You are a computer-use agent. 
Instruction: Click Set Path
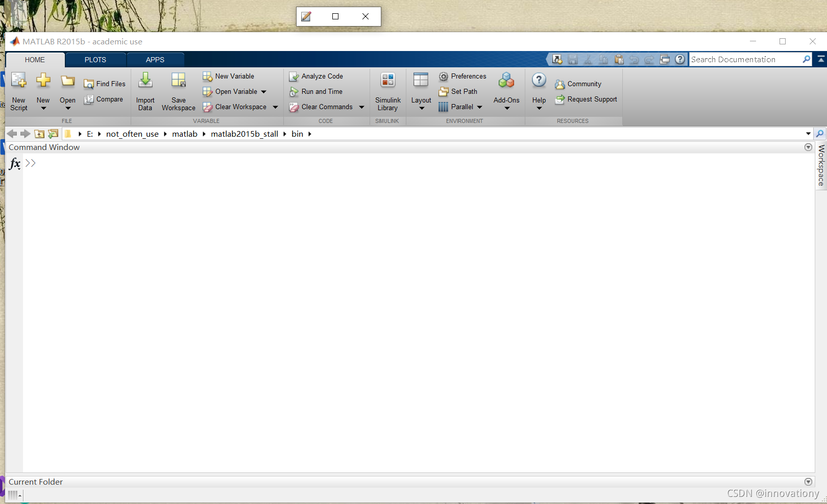(458, 91)
